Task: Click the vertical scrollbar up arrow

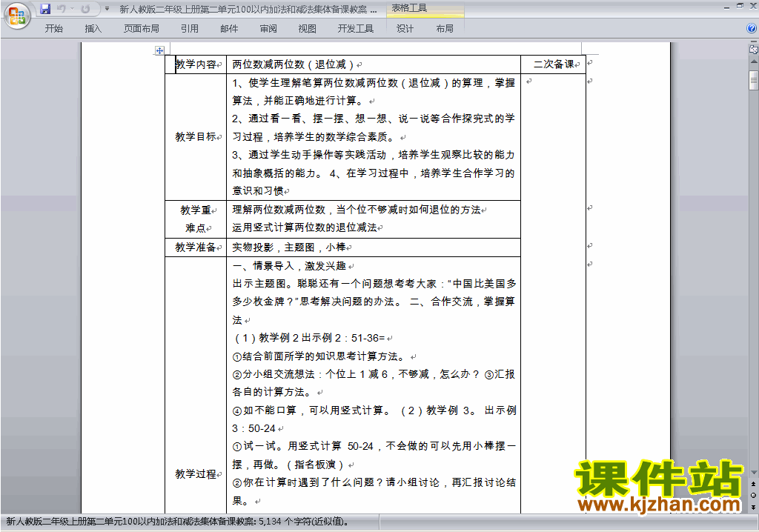Action: (x=754, y=61)
